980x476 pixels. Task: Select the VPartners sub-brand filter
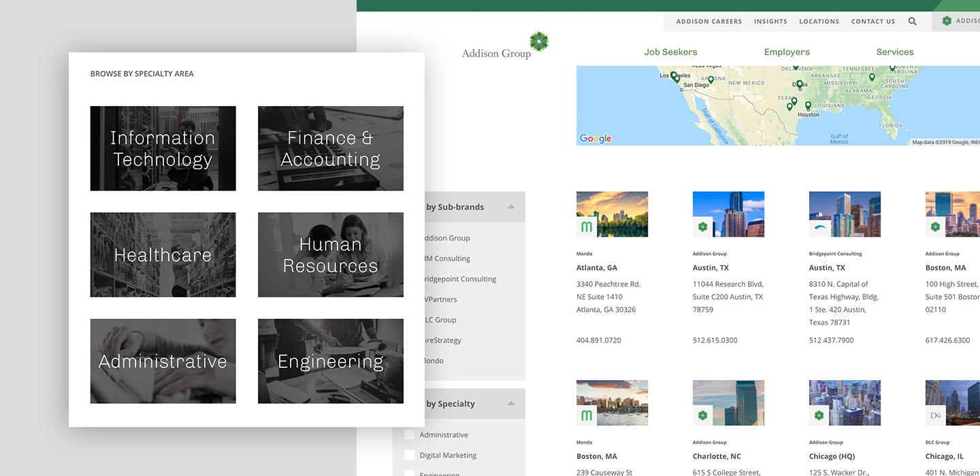[x=440, y=299]
